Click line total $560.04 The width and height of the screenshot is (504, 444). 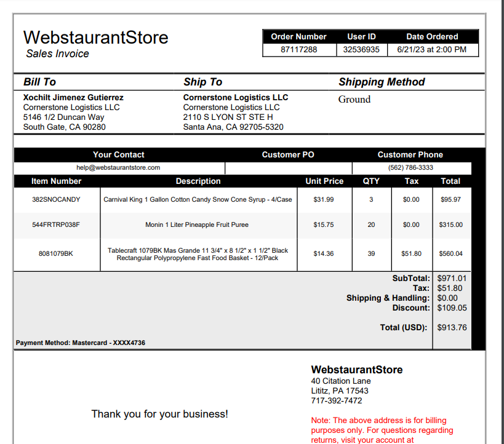(450, 253)
